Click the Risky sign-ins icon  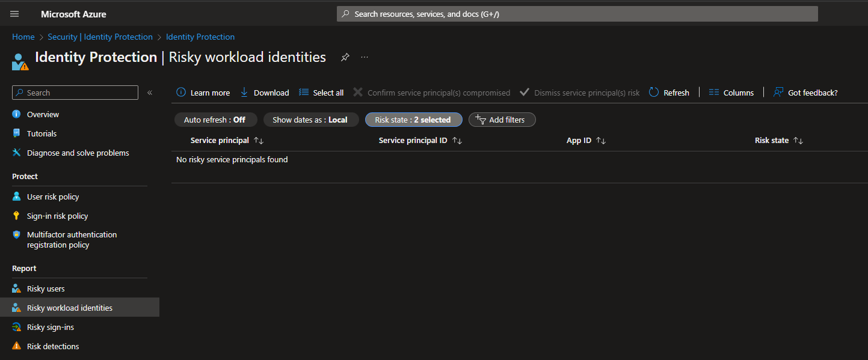17,327
